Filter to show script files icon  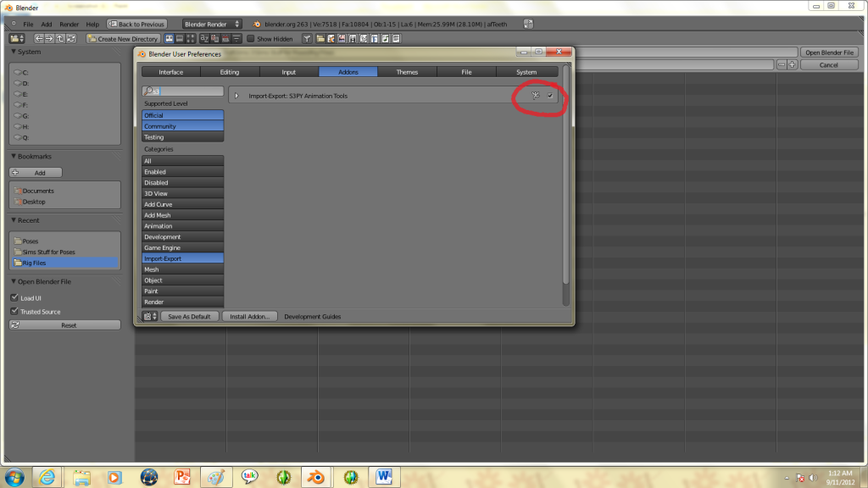tap(364, 39)
